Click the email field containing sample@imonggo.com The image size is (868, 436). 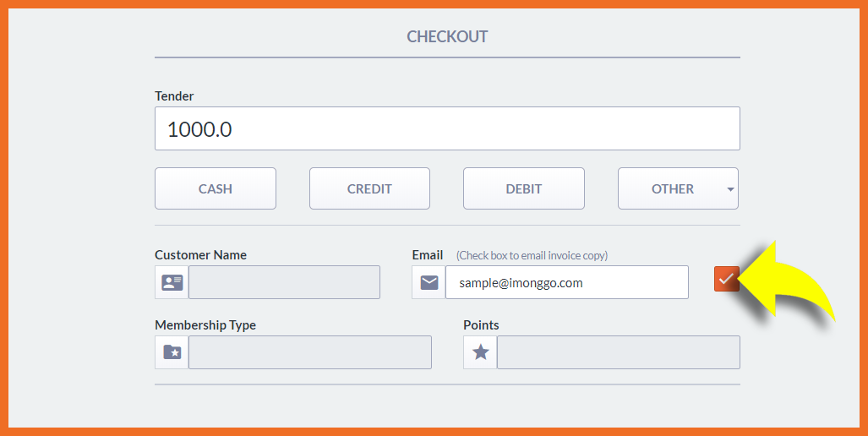point(566,282)
